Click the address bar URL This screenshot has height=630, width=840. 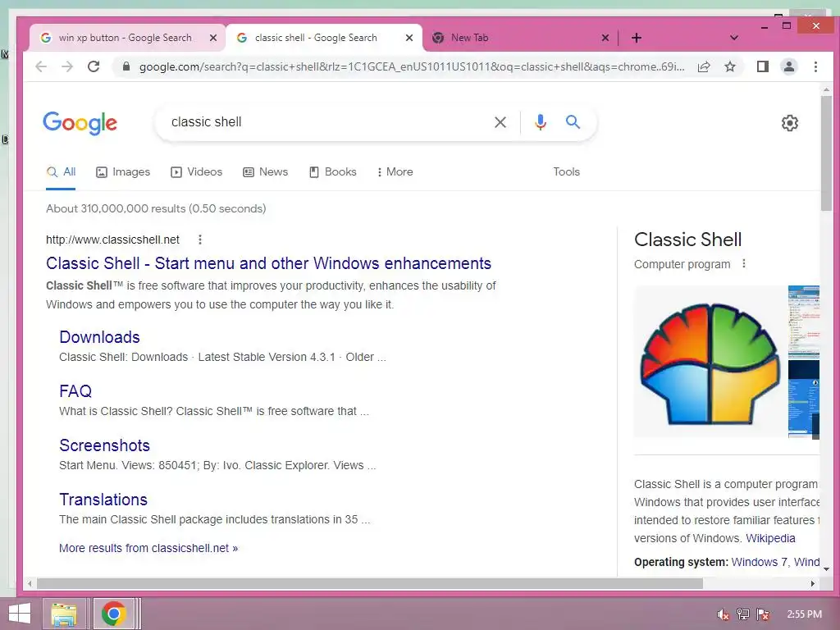(412, 66)
